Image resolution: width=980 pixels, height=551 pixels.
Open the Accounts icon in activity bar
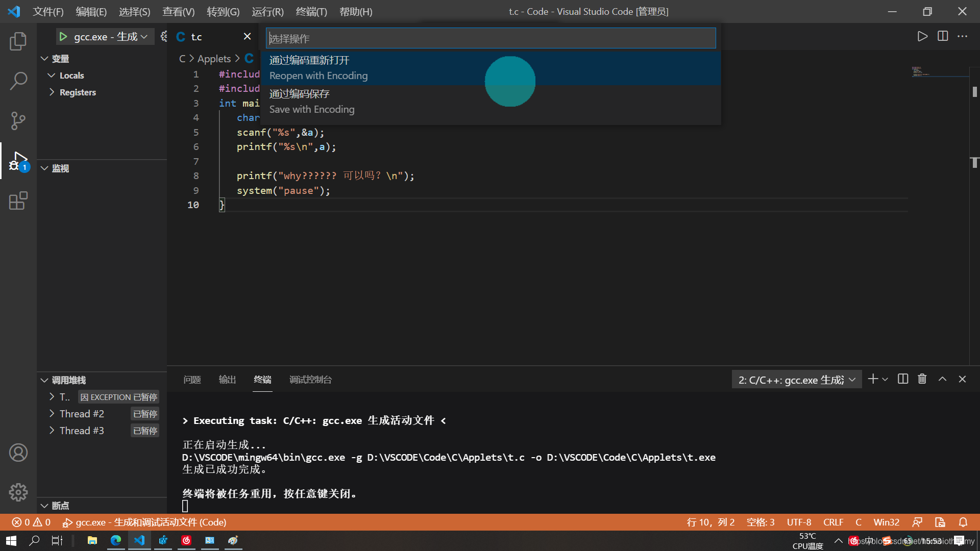click(x=18, y=453)
